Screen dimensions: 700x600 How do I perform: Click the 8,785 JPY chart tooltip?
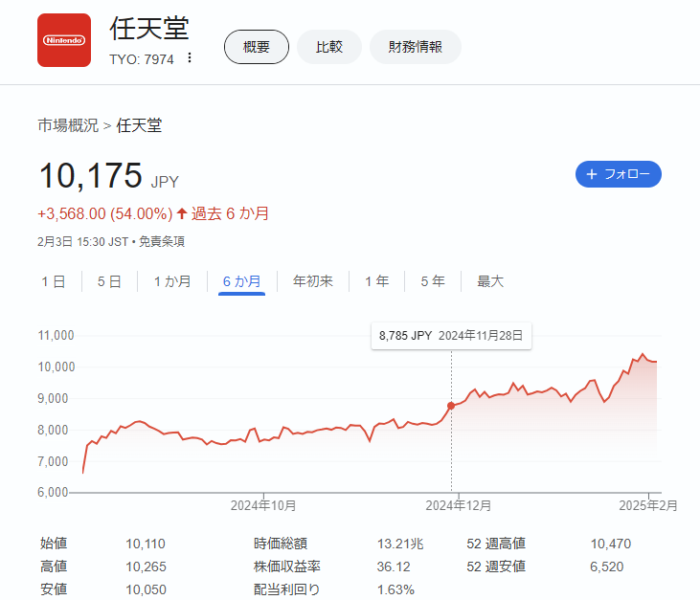click(x=451, y=336)
